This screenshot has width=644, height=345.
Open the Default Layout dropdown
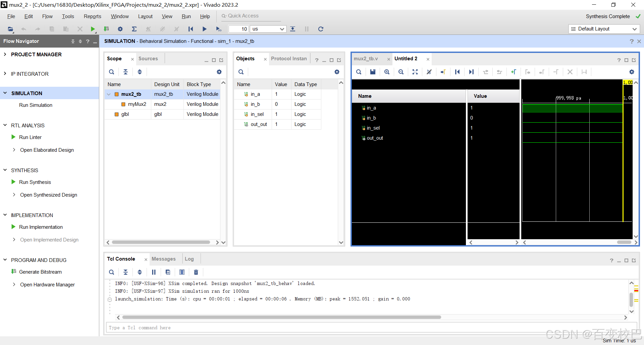604,29
